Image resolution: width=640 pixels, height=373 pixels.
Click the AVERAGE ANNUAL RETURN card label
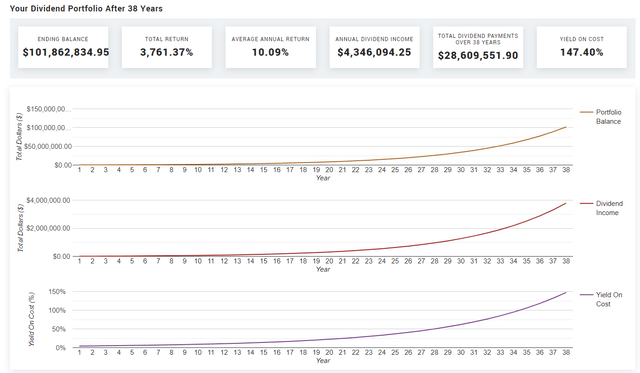(x=270, y=39)
